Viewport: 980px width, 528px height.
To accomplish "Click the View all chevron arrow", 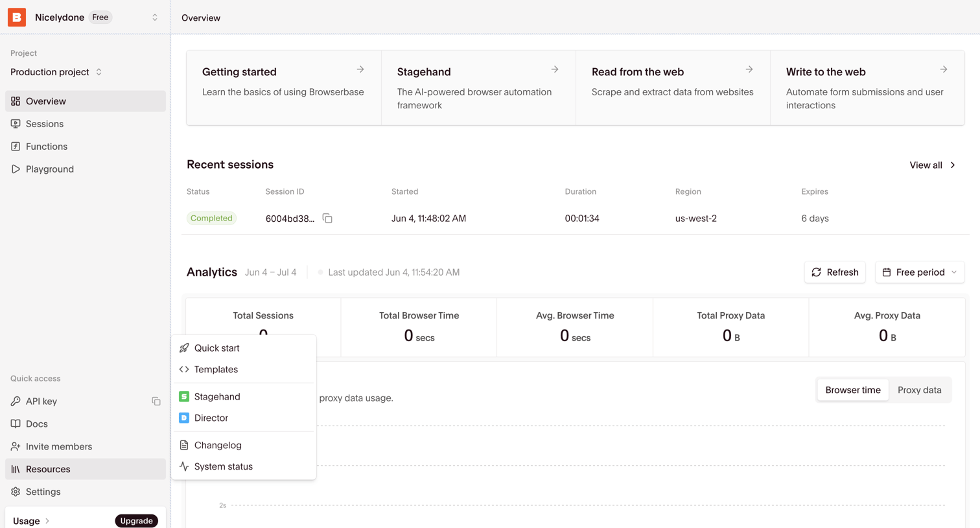I will tap(953, 165).
